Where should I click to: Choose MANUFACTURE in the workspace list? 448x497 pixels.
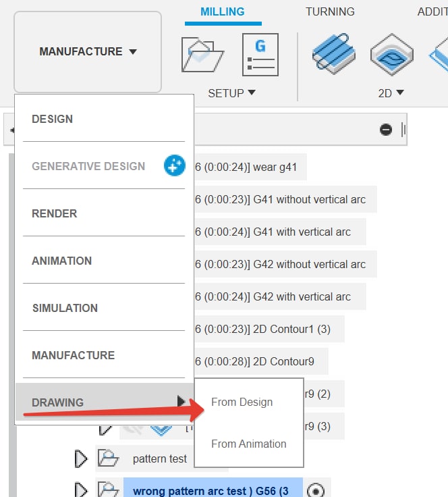104,355
